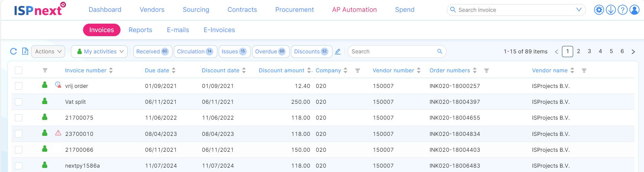Click the Search invoice field

click(516, 10)
